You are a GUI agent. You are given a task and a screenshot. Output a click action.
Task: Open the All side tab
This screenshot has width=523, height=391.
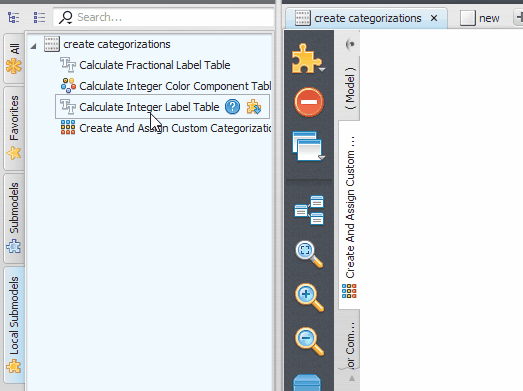14,58
